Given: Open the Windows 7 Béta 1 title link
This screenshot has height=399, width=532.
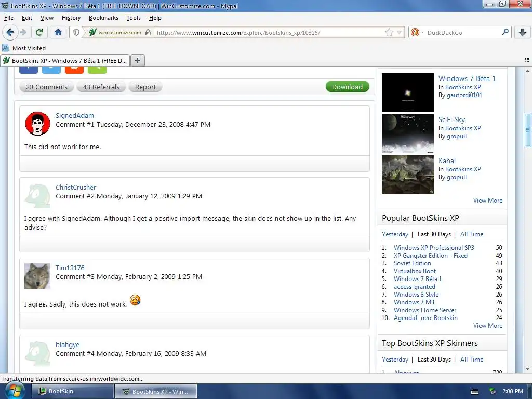Looking at the screenshot, I should 467,78.
